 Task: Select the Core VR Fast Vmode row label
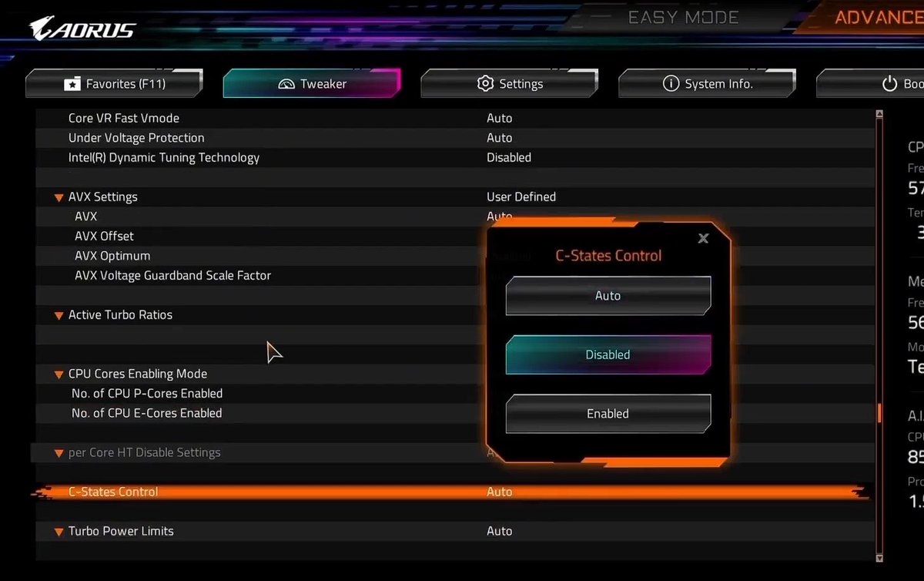tap(124, 118)
